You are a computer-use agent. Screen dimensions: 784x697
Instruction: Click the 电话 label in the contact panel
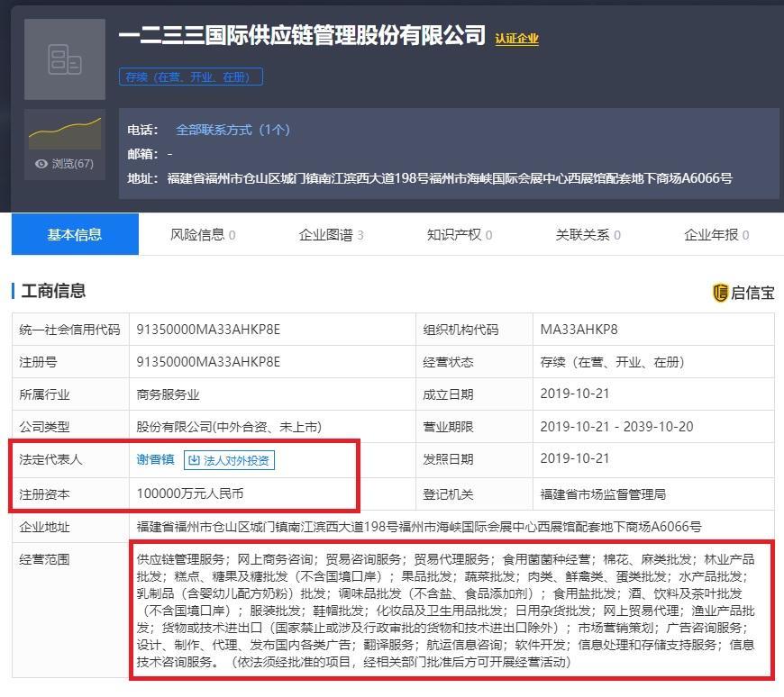[x=142, y=130]
